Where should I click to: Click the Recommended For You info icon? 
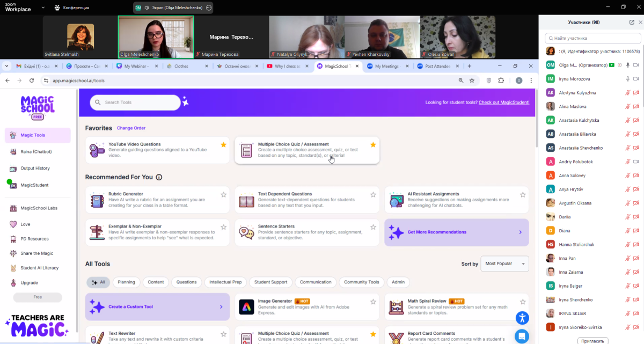click(x=159, y=177)
